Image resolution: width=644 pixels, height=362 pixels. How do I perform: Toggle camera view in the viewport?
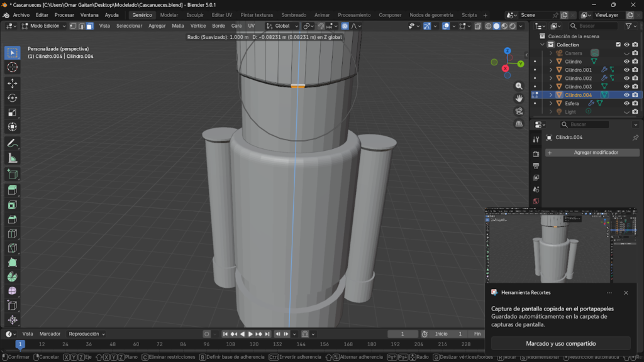519,111
